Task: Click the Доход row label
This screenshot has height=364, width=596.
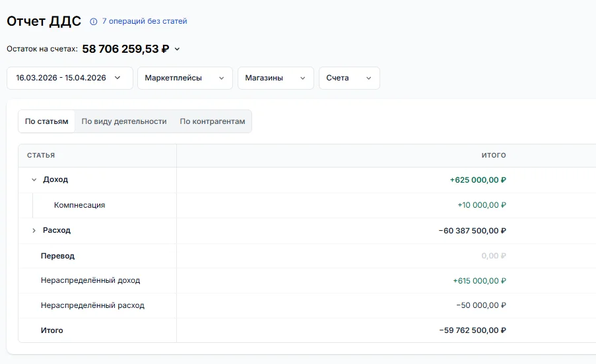Action: 55,179
